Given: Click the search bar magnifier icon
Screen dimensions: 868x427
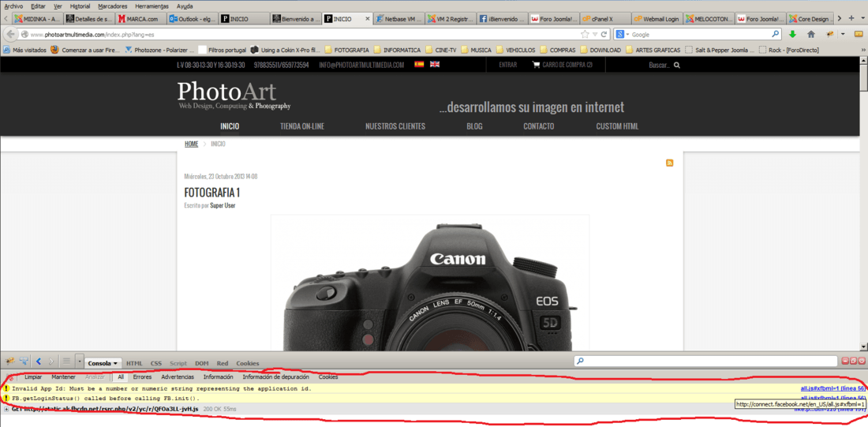Looking at the screenshot, I should click(x=776, y=35).
